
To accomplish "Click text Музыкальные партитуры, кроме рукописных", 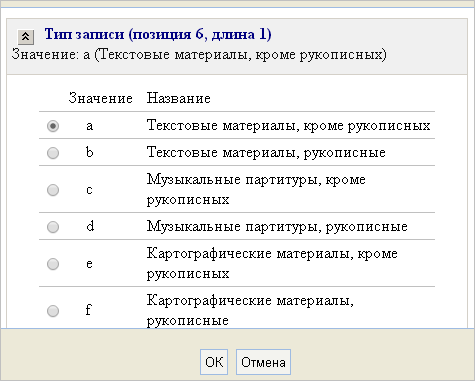I will 256,189.
